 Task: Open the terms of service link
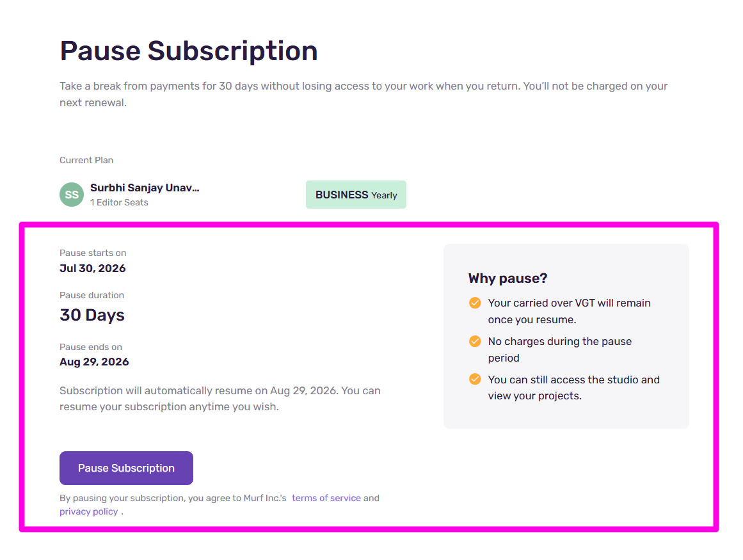coord(326,498)
